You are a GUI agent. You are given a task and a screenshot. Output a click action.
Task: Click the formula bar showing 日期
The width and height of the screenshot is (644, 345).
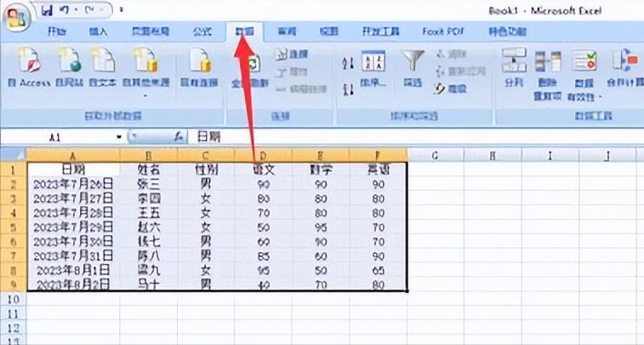(415, 137)
